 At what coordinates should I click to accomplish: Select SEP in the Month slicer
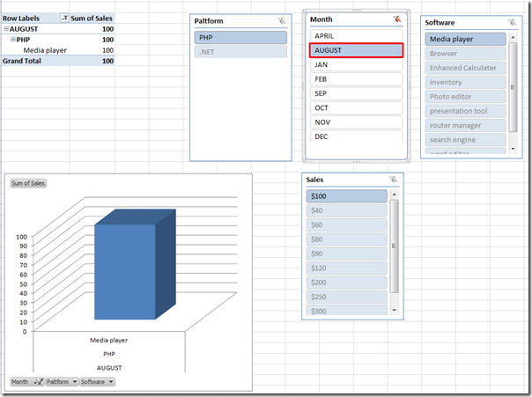click(x=356, y=93)
